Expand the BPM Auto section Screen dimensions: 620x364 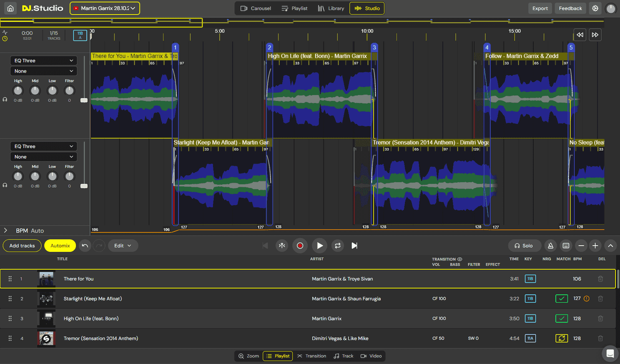6,230
